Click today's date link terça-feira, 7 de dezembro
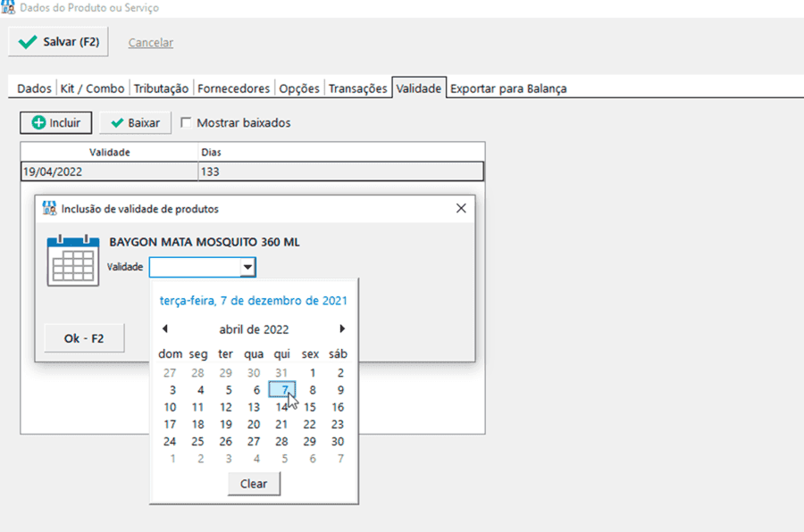Viewport: 804px width, 532px height. click(x=254, y=301)
